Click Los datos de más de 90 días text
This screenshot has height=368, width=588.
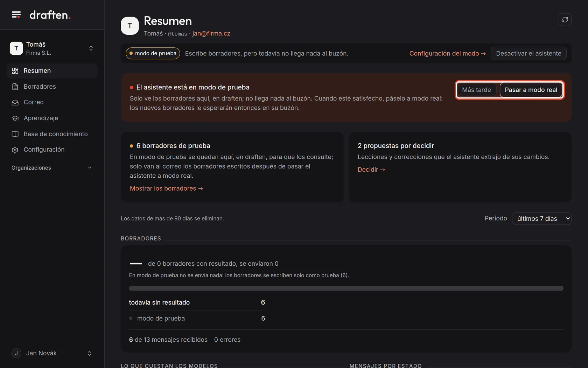click(172, 219)
